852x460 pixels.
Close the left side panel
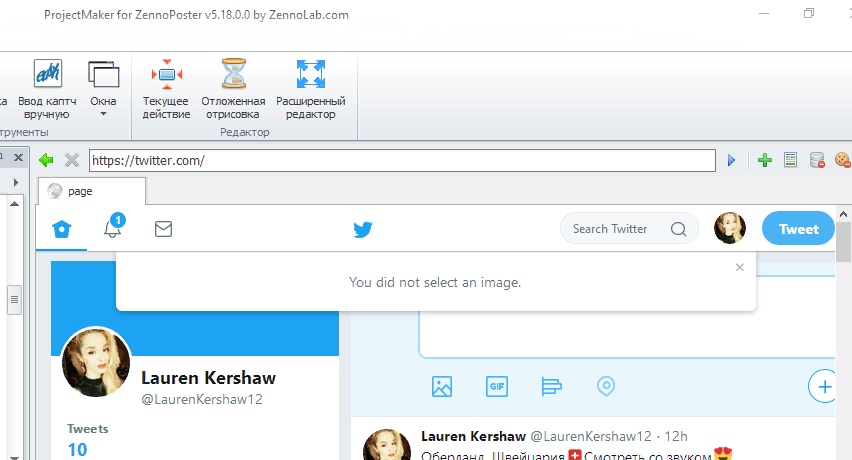click(18, 157)
